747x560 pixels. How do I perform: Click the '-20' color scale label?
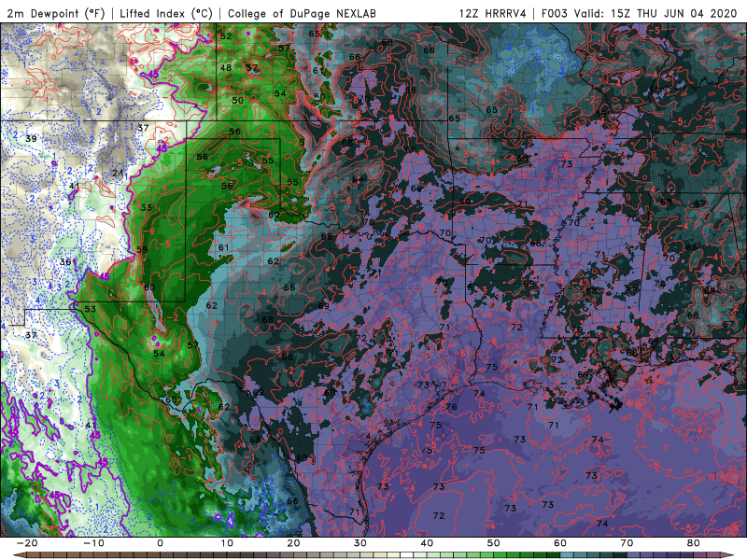point(27,543)
